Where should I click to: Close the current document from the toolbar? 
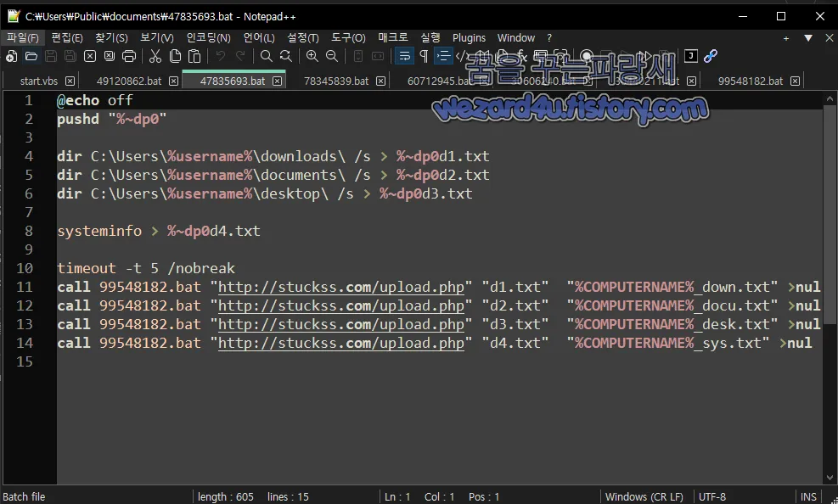coord(90,56)
